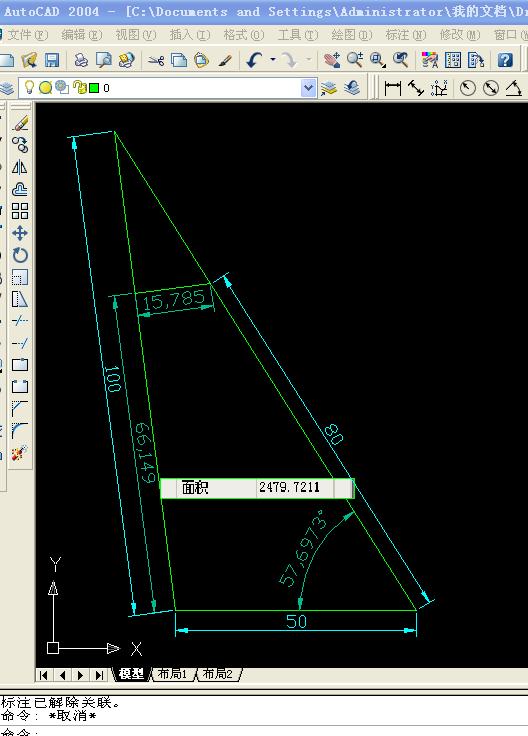
Task: Cut selection with the scissors icon
Action: [156, 60]
